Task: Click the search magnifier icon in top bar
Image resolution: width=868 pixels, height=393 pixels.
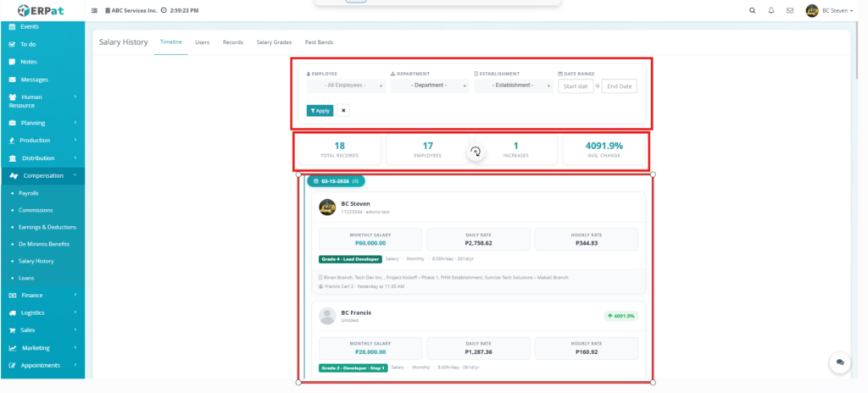Action: [x=753, y=11]
